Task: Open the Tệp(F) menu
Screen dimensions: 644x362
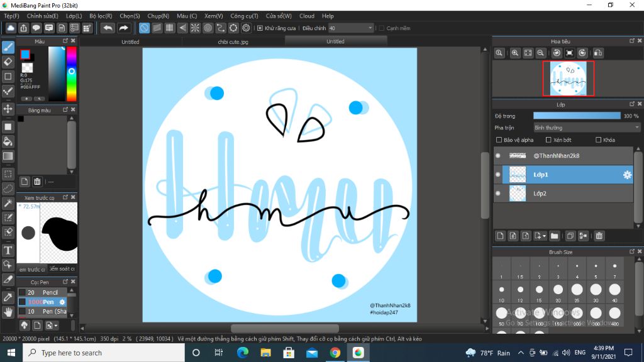Action: [x=11, y=16]
